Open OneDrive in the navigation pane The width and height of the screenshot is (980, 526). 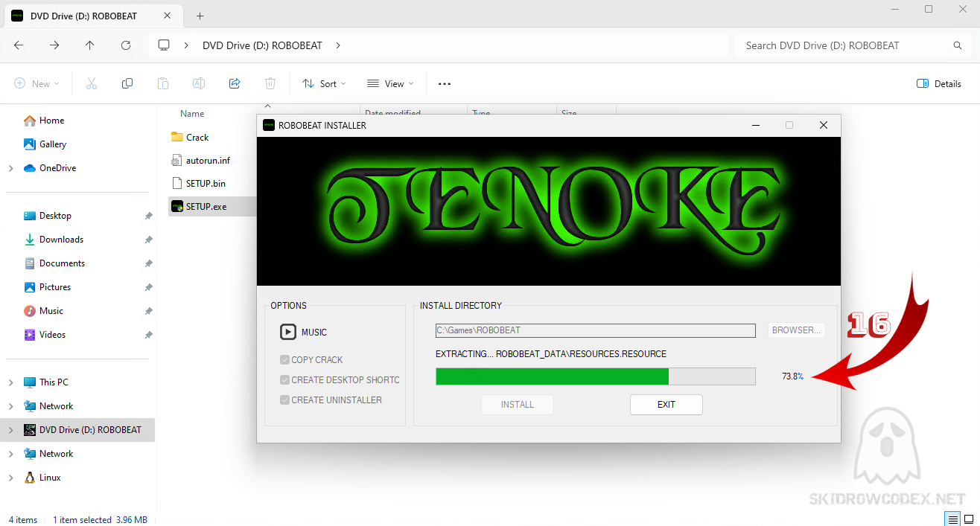pos(50,168)
